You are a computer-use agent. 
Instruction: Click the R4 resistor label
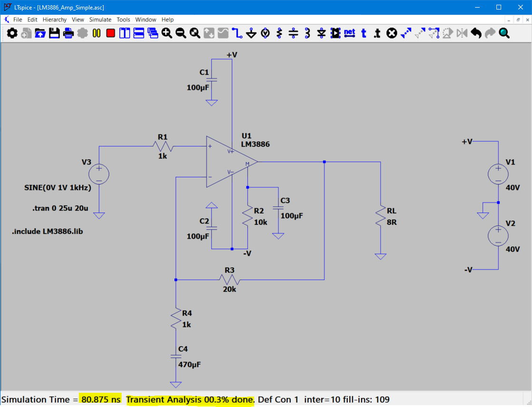pyautogui.click(x=187, y=313)
